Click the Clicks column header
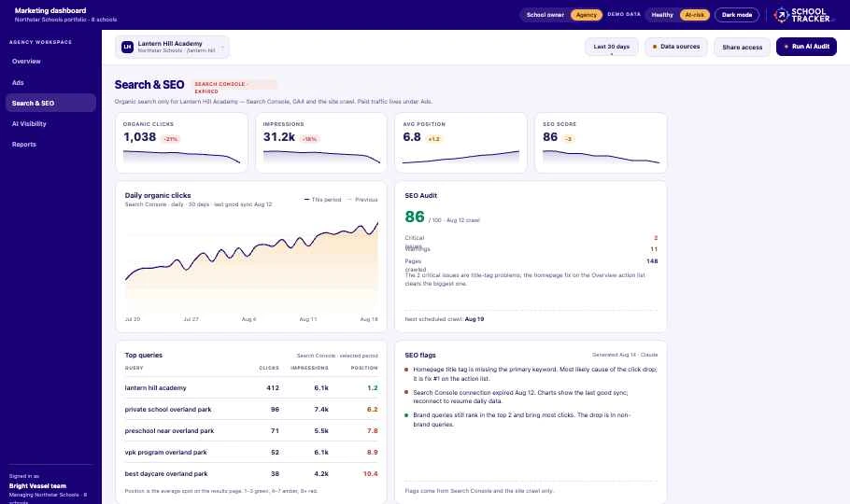This screenshot has width=850, height=504. pyautogui.click(x=269, y=368)
